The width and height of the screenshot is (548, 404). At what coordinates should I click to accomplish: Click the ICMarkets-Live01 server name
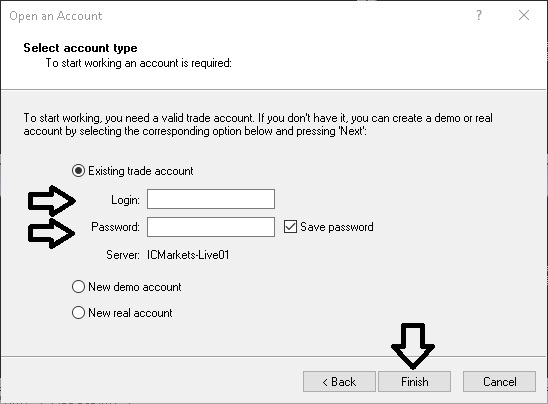coord(188,255)
